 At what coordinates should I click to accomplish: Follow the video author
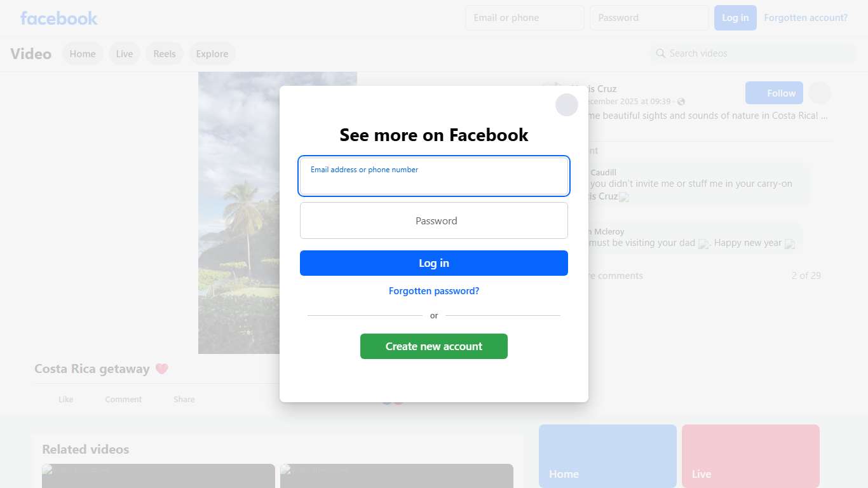pos(774,93)
